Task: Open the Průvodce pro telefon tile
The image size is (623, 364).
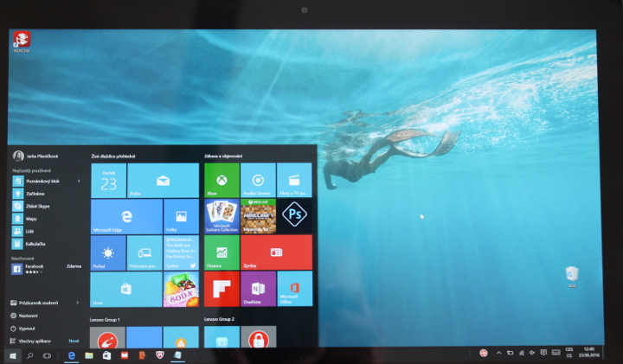Action: click(x=145, y=252)
